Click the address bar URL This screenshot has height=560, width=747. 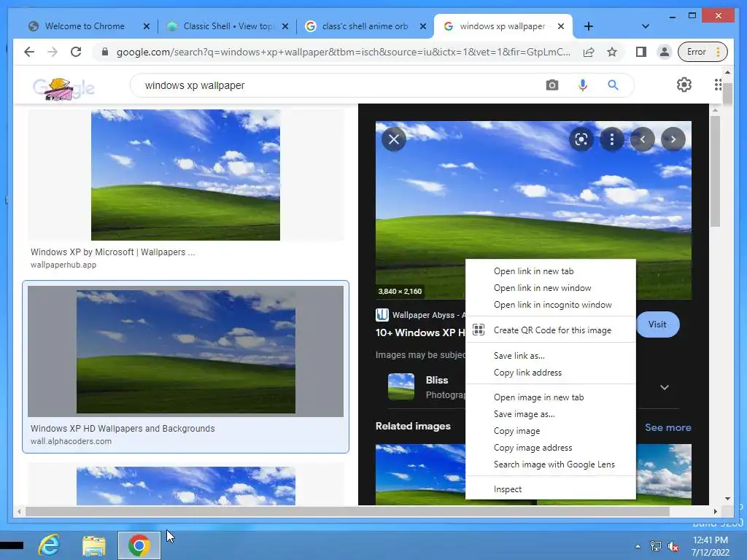(343, 52)
